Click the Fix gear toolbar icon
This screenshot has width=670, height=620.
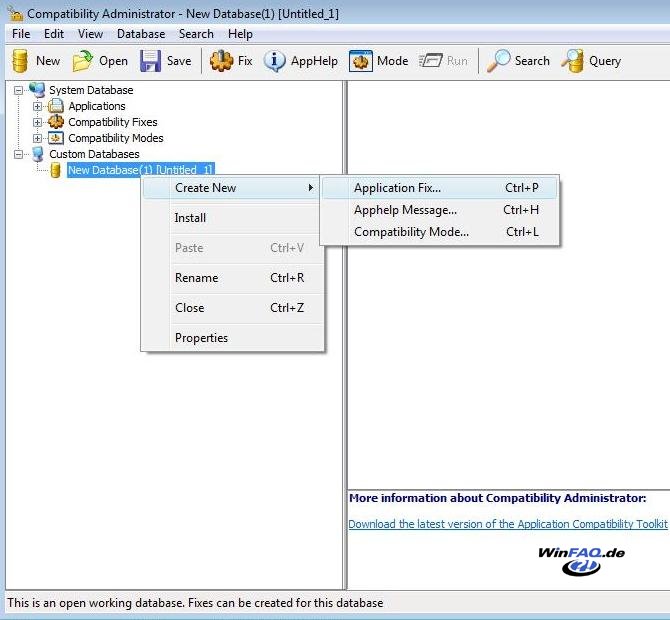pyautogui.click(x=221, y=61)
